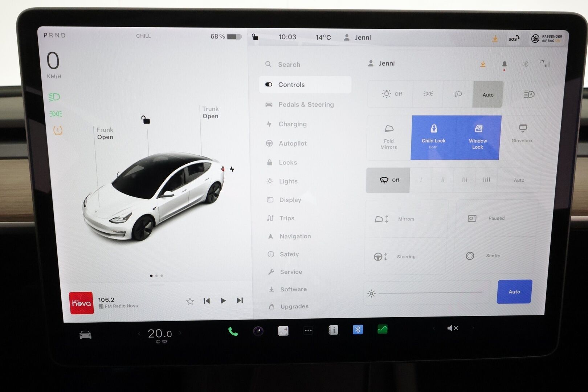This screenshot has width=588, height=392.
Task: Open the notifications bell icon
Action: (x=504, y=64)
